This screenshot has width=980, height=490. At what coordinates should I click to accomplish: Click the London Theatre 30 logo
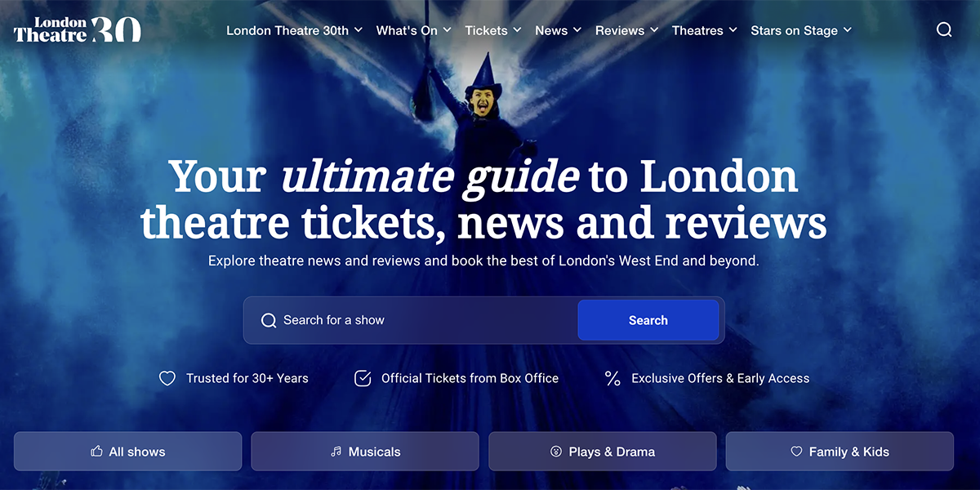click(x=78, y=30)
